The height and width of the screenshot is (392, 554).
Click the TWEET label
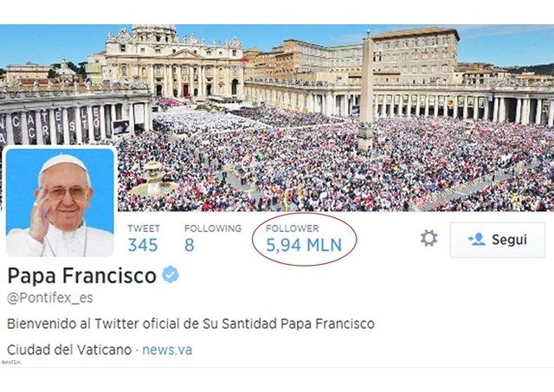click(x=144, y=228)
